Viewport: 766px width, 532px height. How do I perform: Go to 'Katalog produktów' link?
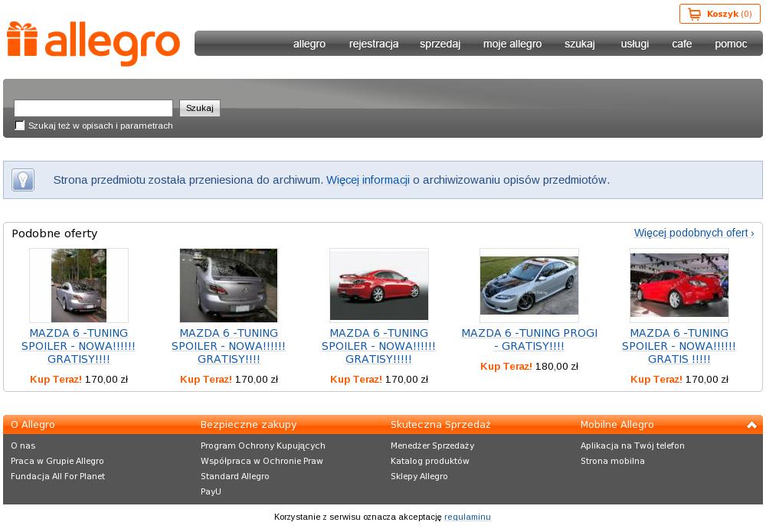[430, 462]
